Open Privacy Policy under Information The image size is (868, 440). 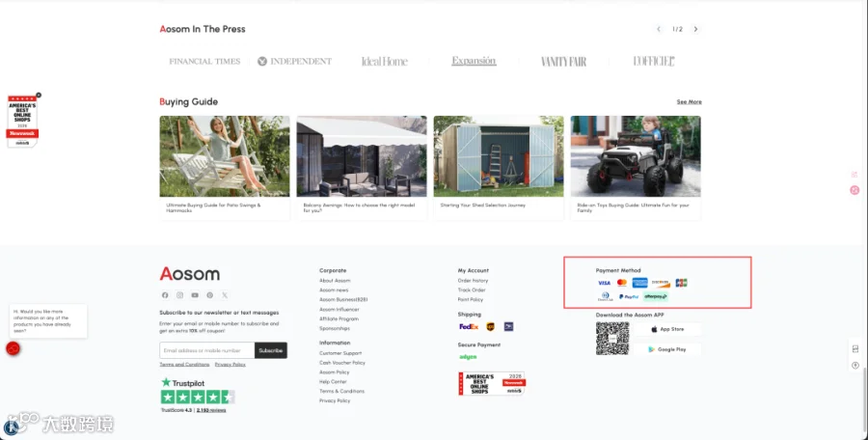(335, 400)
